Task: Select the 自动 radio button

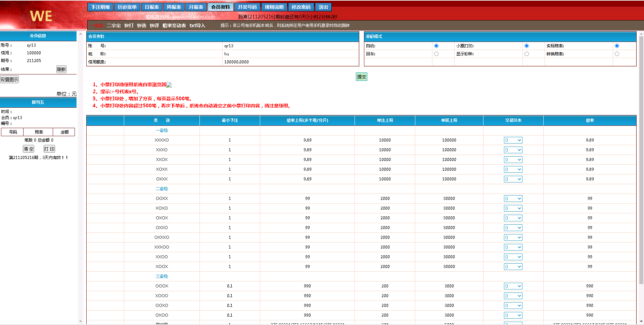Action: pyautogui.click(x=436, y=46)
